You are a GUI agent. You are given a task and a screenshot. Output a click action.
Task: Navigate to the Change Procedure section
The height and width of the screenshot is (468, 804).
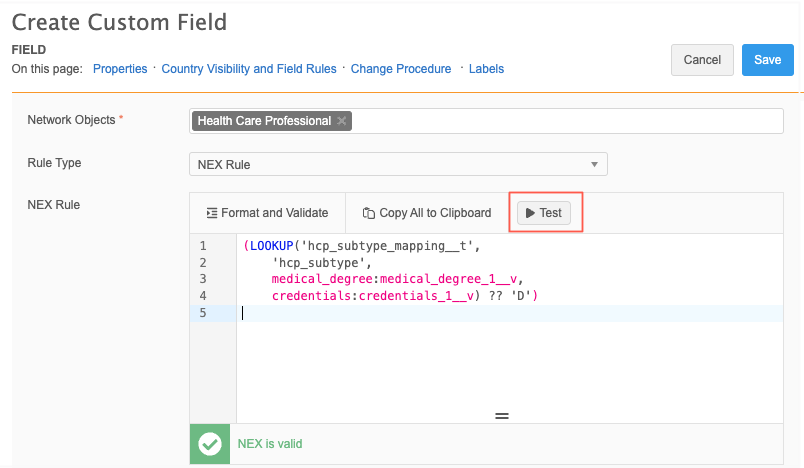[x=400, y=69]
